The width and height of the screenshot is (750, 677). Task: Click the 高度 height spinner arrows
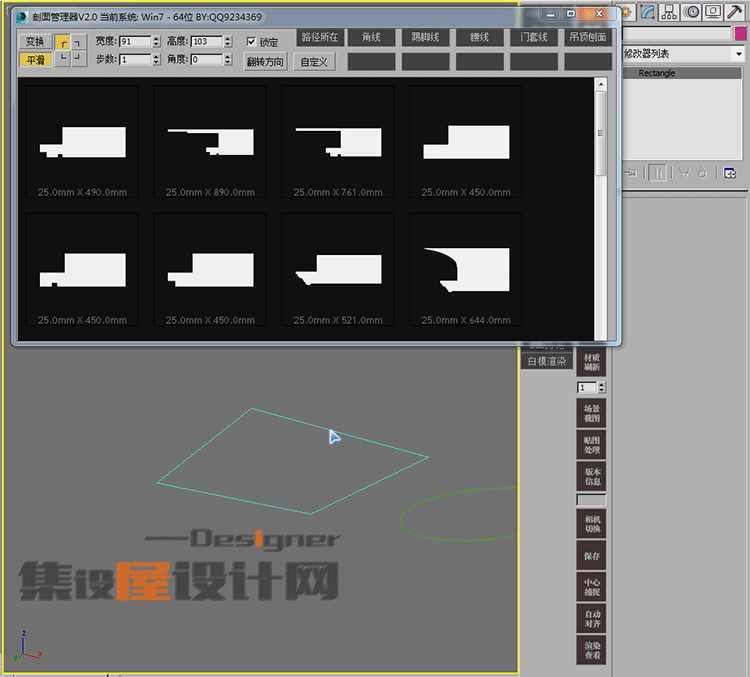point(228,42)
